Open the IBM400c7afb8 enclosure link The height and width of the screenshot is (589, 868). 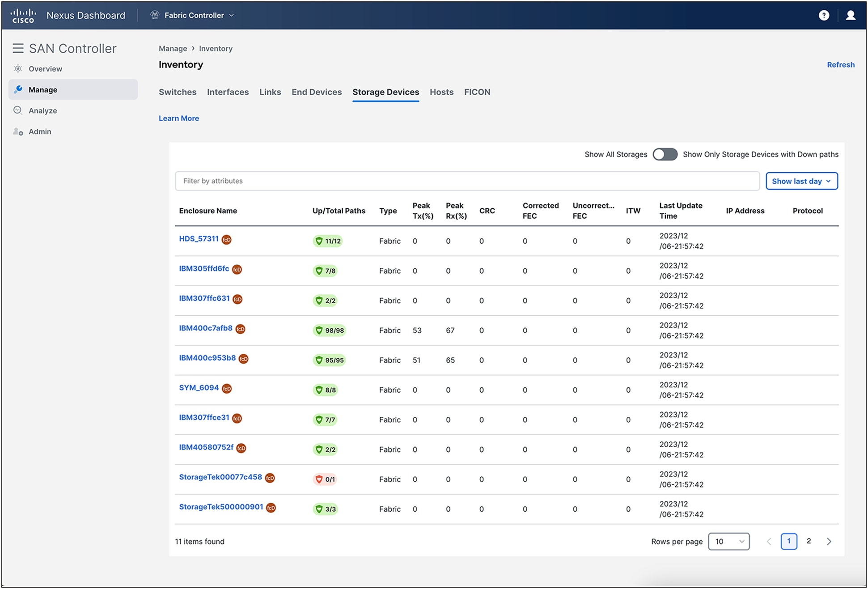tap(206, 328)
